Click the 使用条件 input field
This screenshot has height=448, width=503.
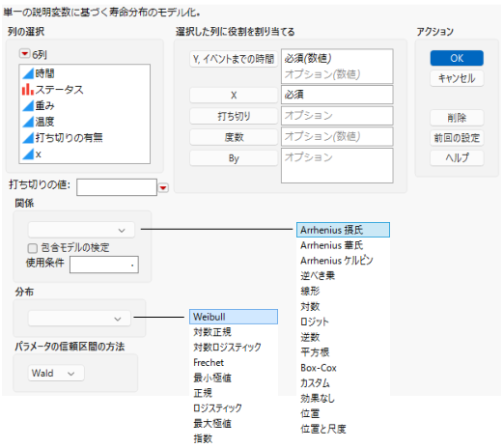tap(104, 265)
